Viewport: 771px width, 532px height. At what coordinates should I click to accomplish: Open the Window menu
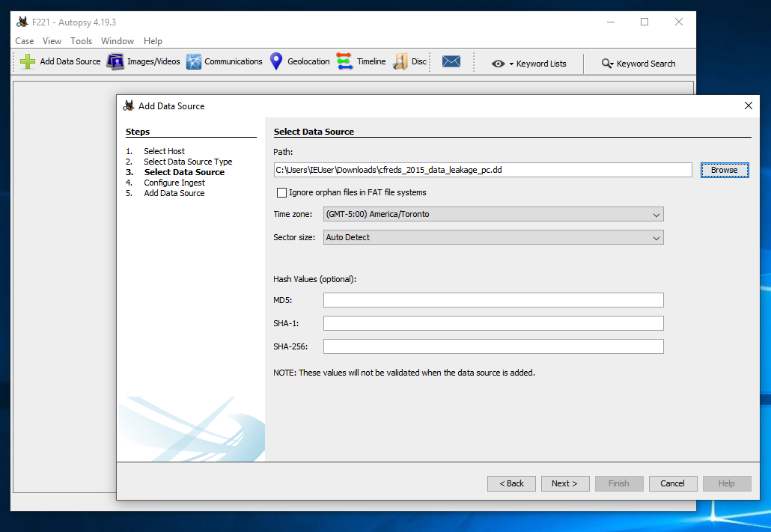point(118,41)
